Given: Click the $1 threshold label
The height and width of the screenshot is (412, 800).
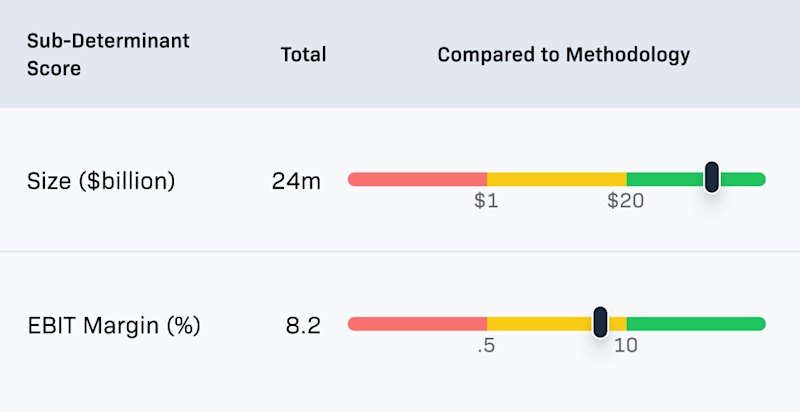Looking at the screenshot, I should click(486, 201).
